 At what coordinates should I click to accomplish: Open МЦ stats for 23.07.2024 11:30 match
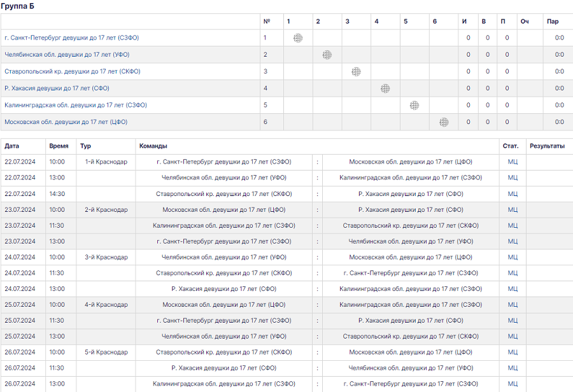[x=513, y=225]
